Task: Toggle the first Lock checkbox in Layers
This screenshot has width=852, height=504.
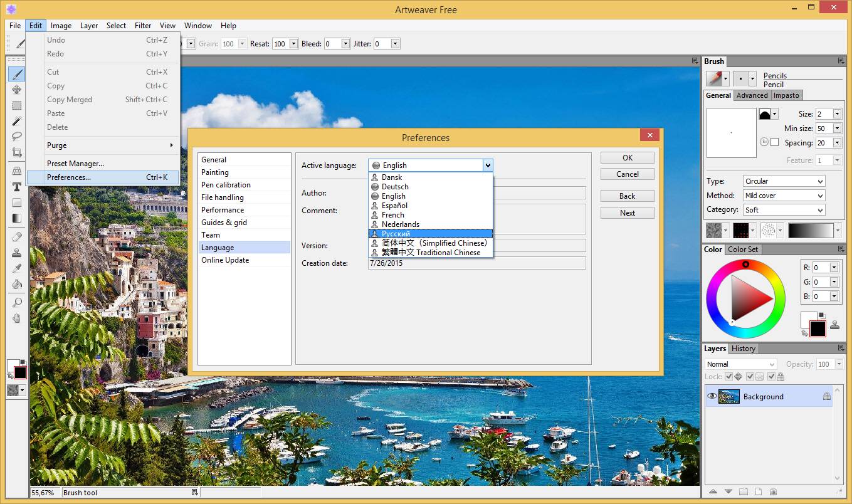Action: pos(728,377)
